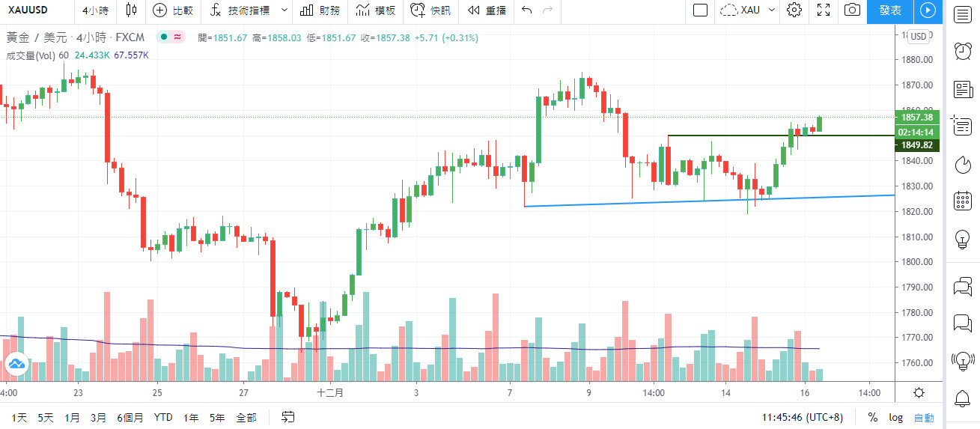
Task: Click the blue 發表 publish button
Action: coord(890,10)
